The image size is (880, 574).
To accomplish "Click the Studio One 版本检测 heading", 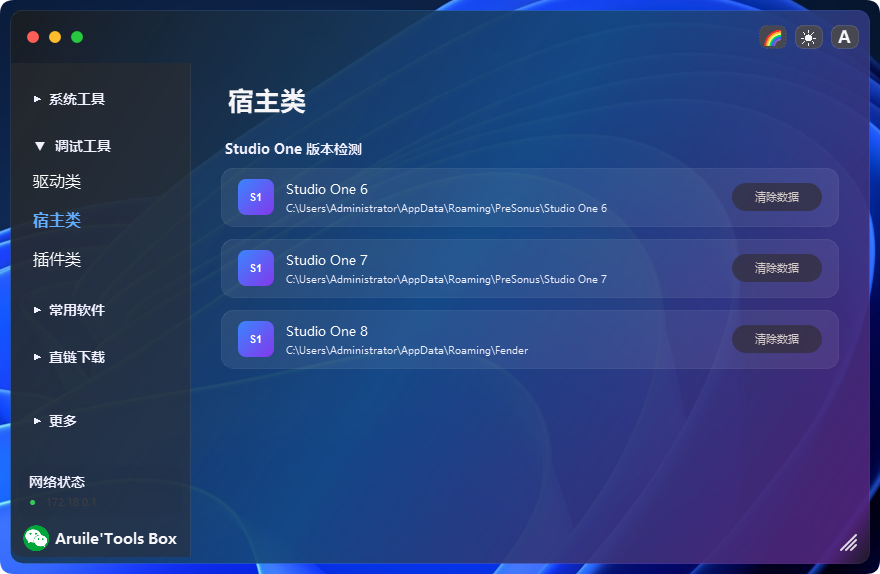I will point(293,149).
